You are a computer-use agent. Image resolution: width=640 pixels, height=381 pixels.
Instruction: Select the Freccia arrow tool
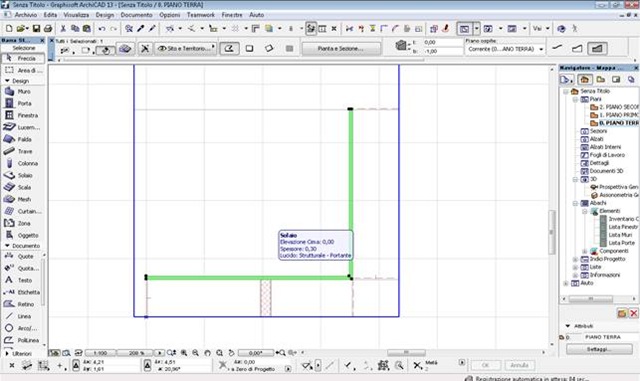pyautogui.click(x=23, y=58)
